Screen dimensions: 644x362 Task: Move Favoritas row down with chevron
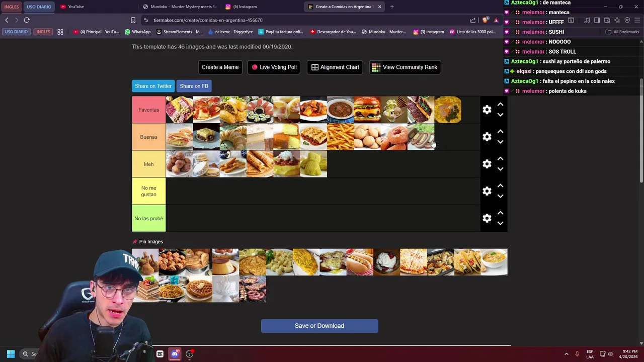[500, 115]
